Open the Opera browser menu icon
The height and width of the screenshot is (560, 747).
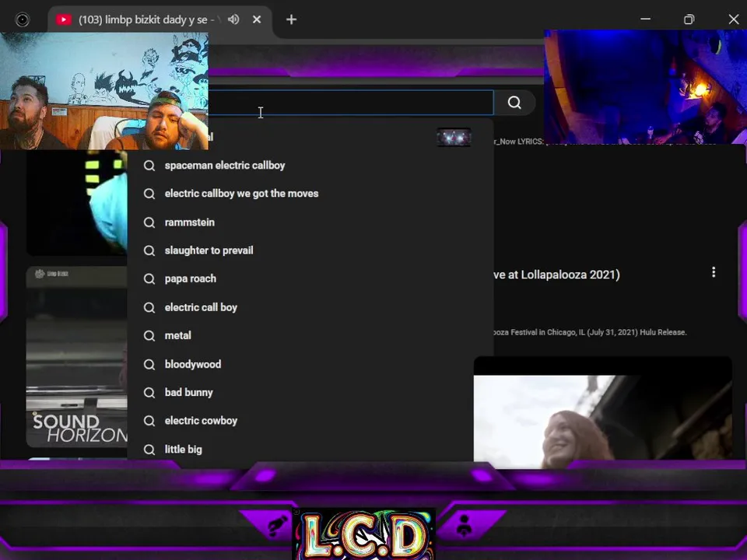point(22,19)
